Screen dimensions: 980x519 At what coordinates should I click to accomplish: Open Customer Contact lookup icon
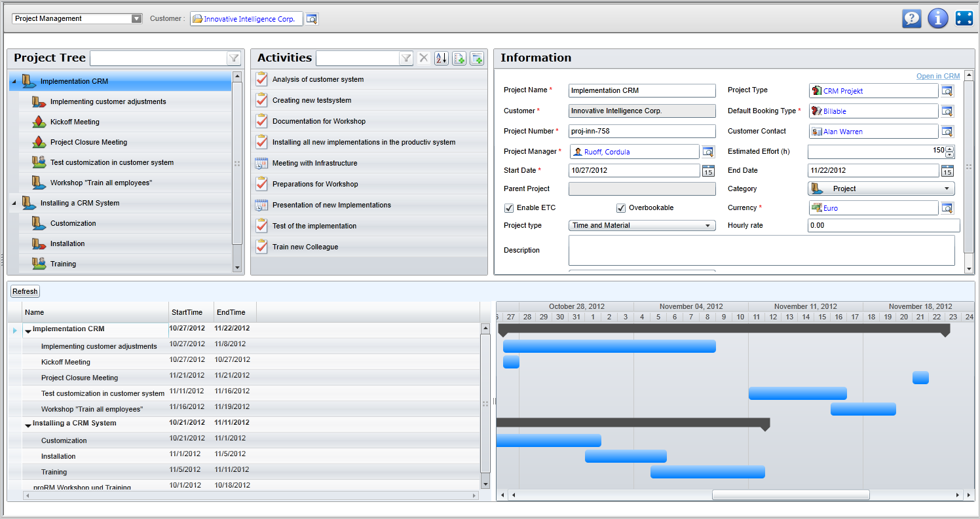point(948,132)
